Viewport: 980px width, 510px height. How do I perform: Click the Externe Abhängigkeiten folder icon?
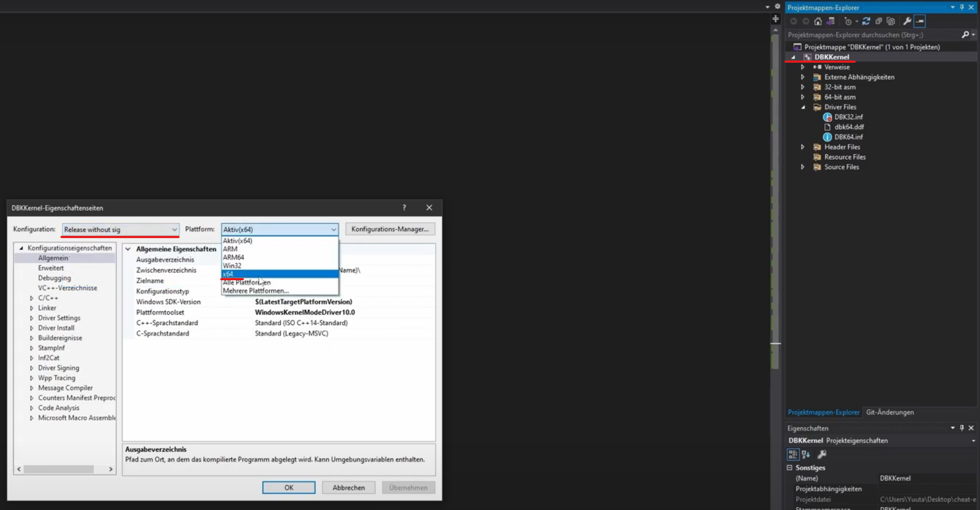[x=817, y=77]
